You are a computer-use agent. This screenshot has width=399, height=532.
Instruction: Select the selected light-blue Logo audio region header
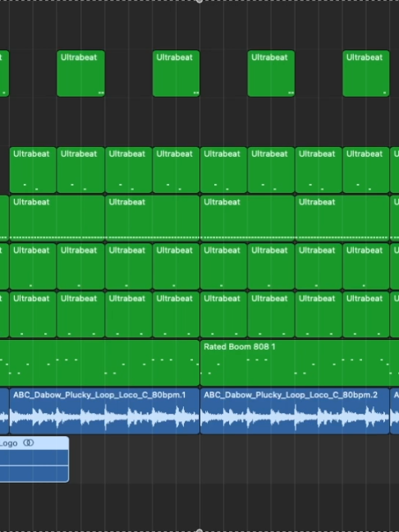pos(34,443)
